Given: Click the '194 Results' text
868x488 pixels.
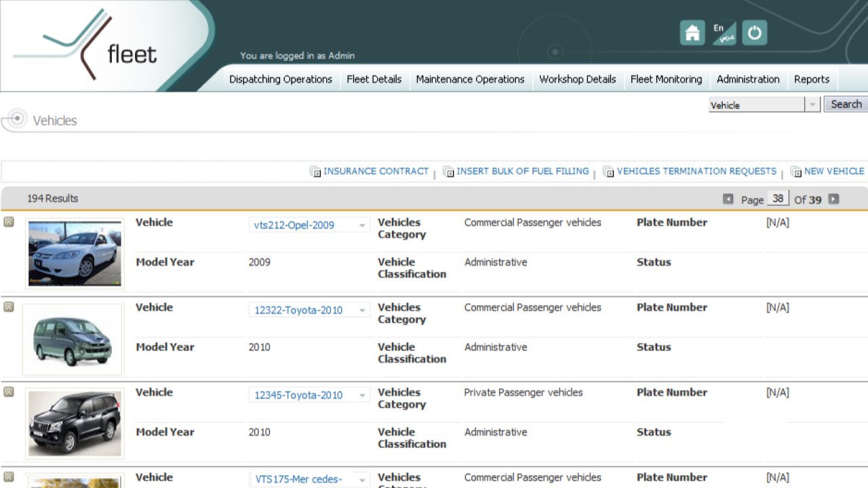Looking at the screenshot, I should 52,199.
